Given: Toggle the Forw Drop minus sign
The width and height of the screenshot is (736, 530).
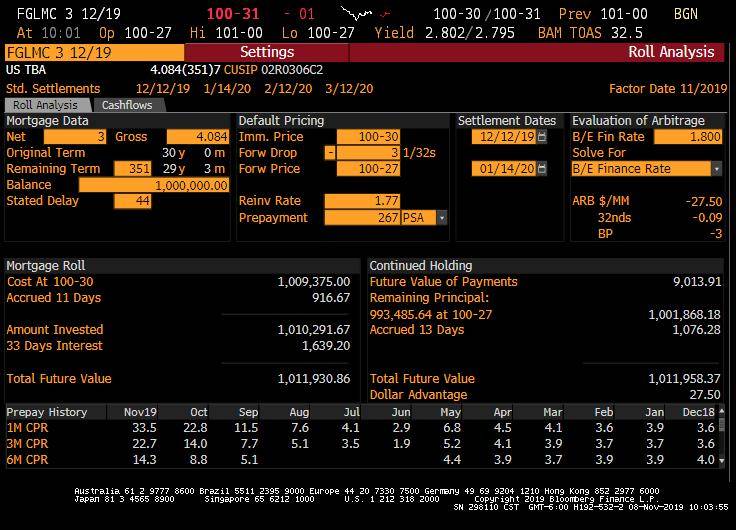Looking at the screenshot, I should (330, 153).
